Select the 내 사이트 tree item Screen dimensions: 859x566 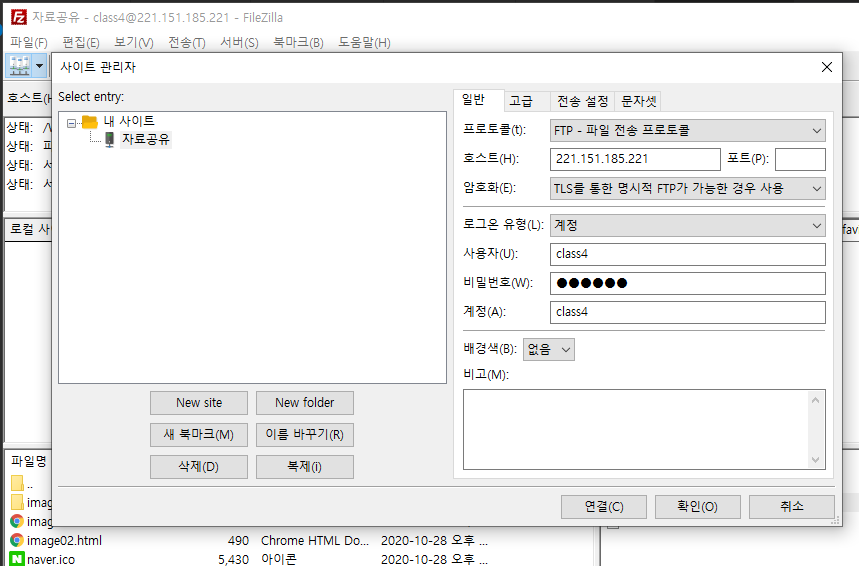click(x=129, y=121)
